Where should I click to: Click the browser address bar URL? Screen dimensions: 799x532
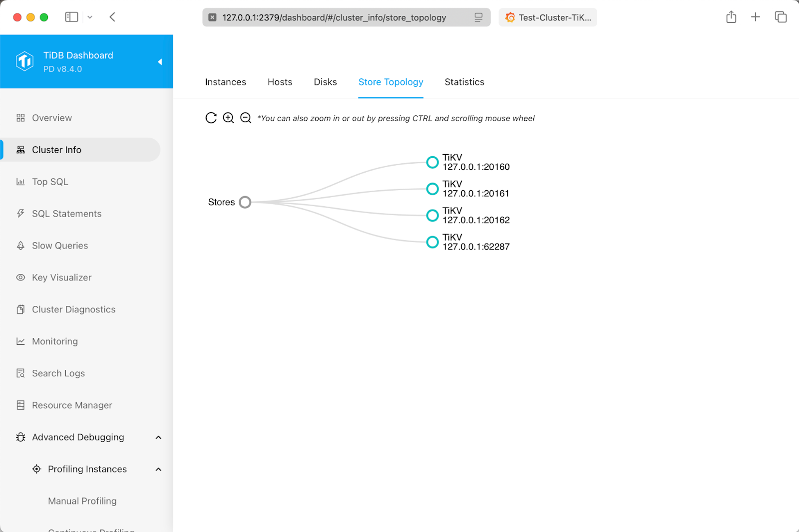point(334,17)
